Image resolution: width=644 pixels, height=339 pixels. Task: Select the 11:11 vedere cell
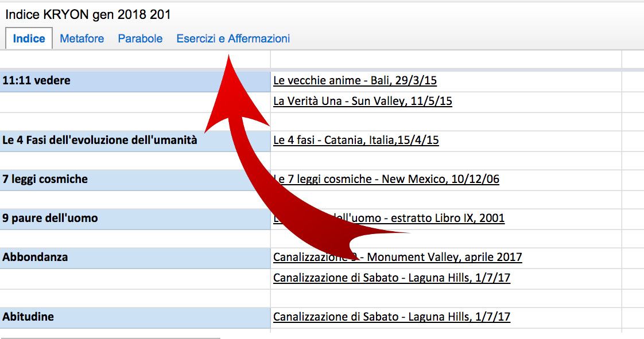(x=134, y=81)
